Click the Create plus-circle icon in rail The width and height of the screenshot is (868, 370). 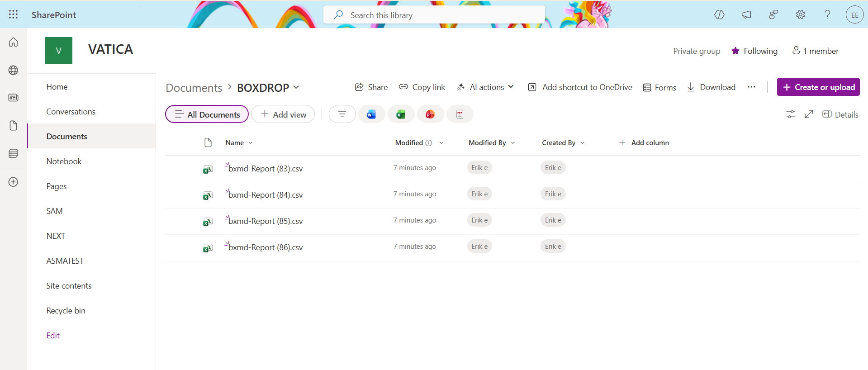click(14, 182)
